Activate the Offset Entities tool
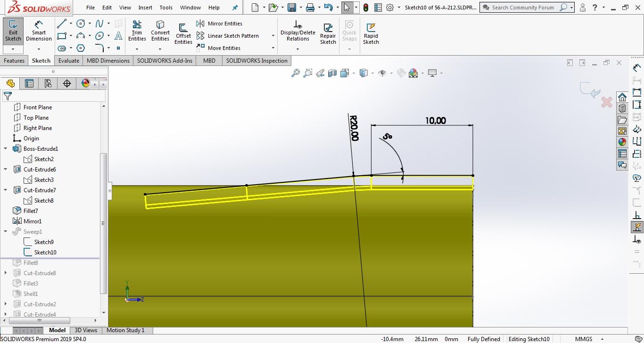 point(183,33)
